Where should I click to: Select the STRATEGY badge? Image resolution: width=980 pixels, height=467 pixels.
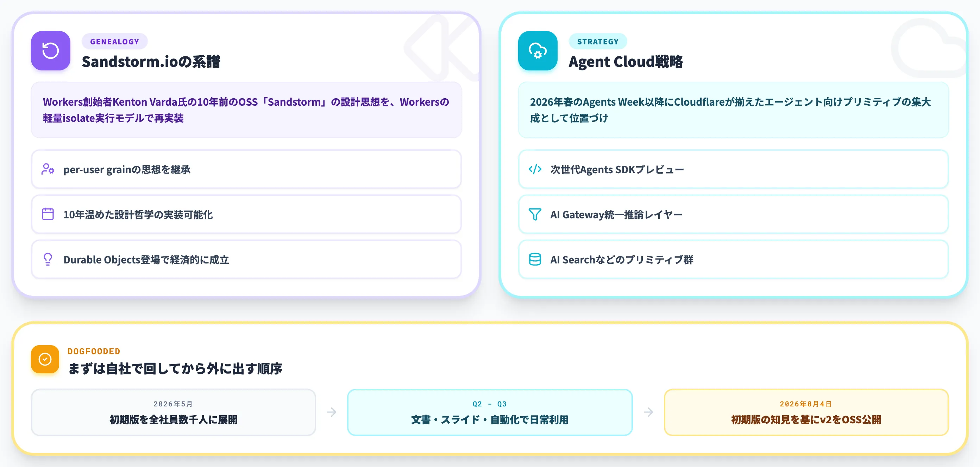point(598,42)
